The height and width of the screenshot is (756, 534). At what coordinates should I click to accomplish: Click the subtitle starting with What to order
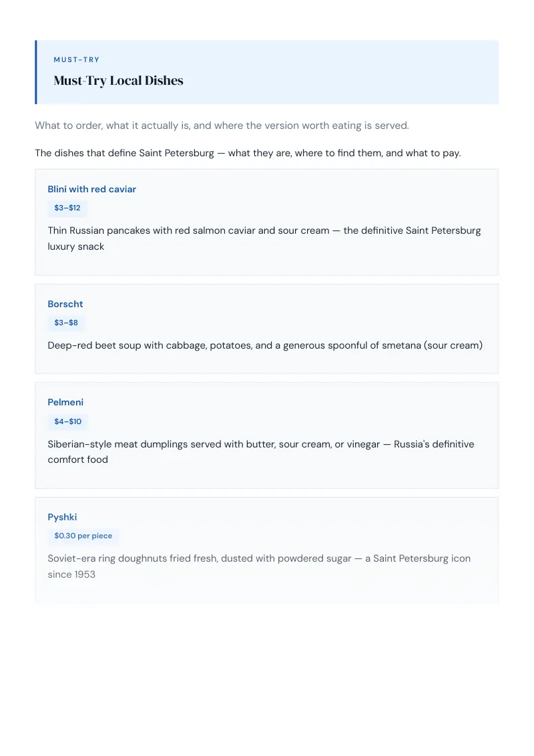(x=222, y=126)
